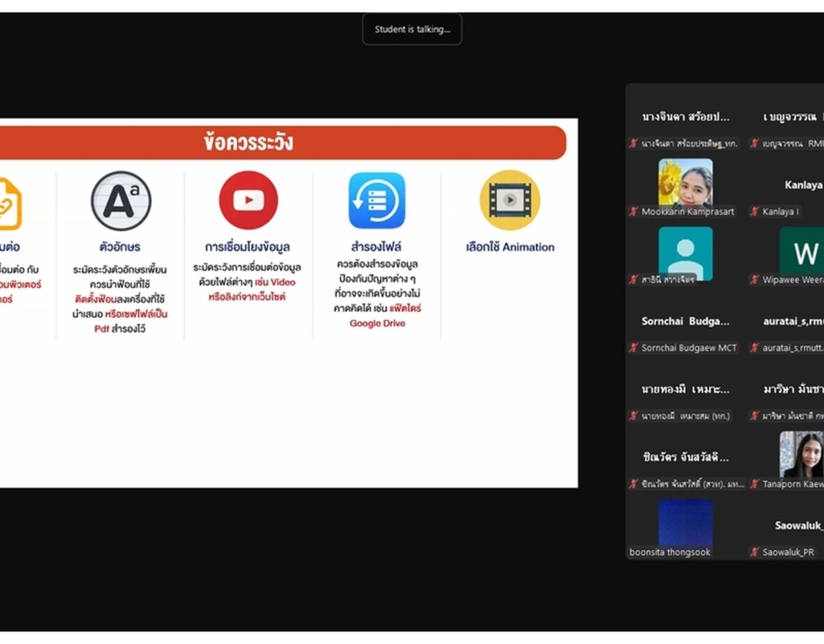Click the 'Saowaluk_PR' name label

788,552
